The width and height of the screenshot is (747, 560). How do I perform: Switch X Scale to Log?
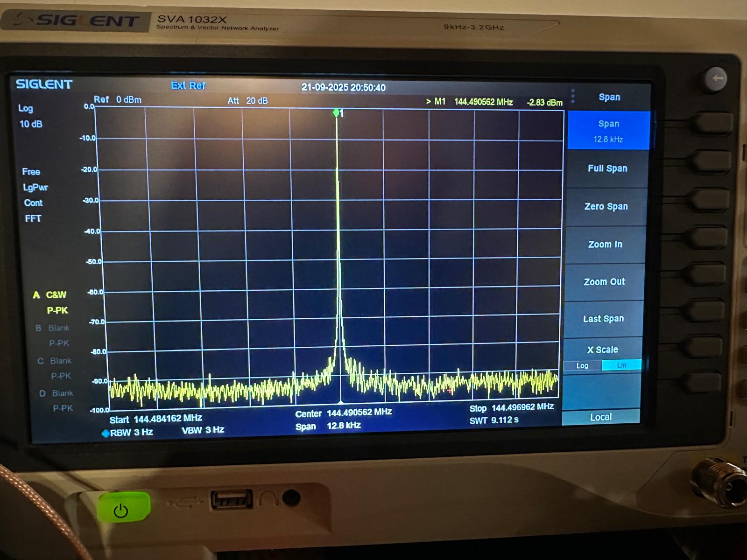click(582, 366)
